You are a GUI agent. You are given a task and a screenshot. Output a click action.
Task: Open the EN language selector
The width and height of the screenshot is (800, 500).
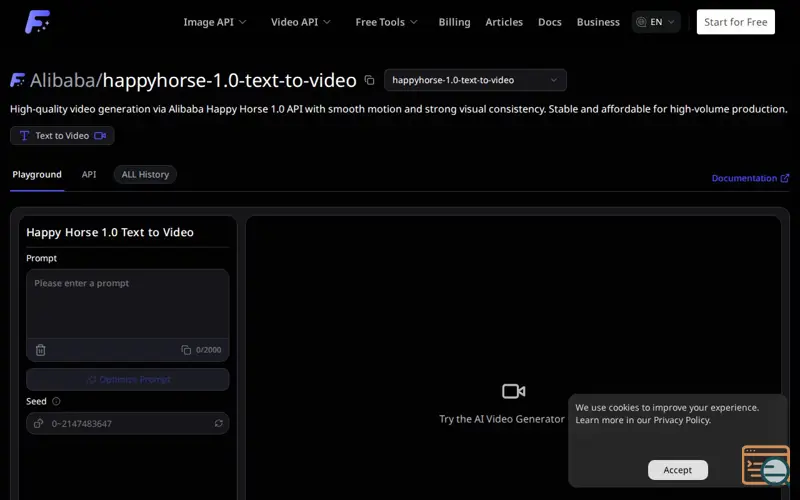point(656,22)
